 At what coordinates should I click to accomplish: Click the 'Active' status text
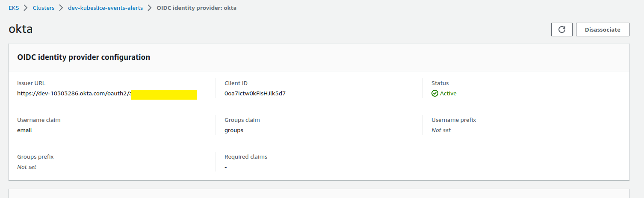coord(448,93)
